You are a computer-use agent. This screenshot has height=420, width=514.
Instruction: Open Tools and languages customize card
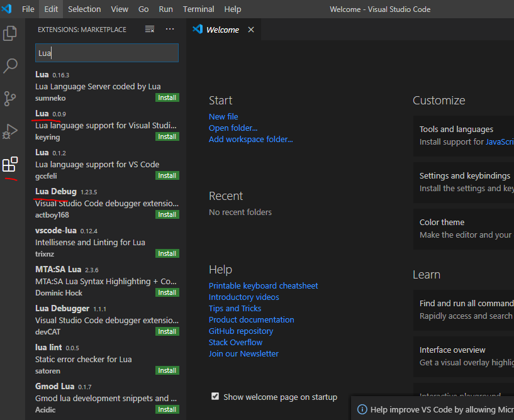[464, 136]
